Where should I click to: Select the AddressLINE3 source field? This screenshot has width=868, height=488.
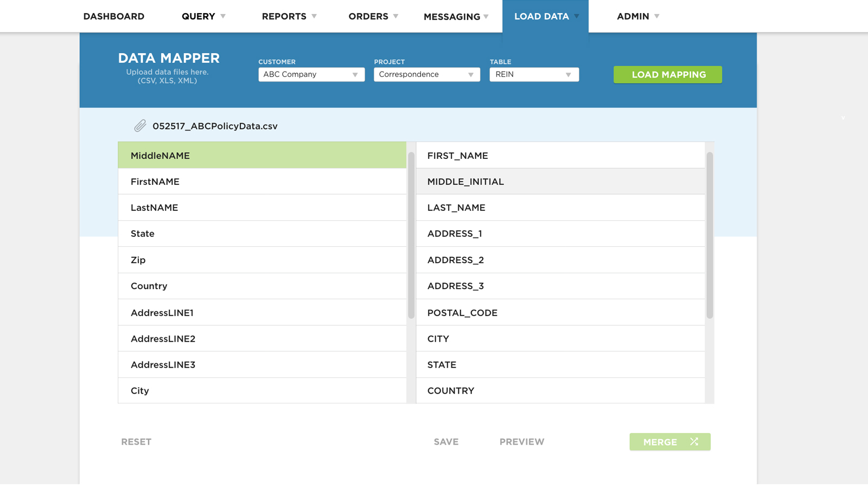(262, 364)
